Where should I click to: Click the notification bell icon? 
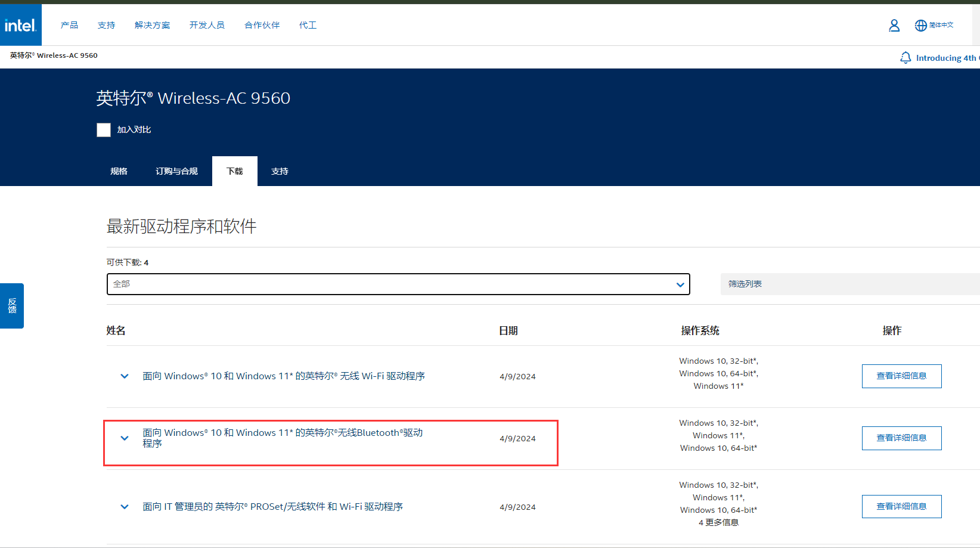905,58
